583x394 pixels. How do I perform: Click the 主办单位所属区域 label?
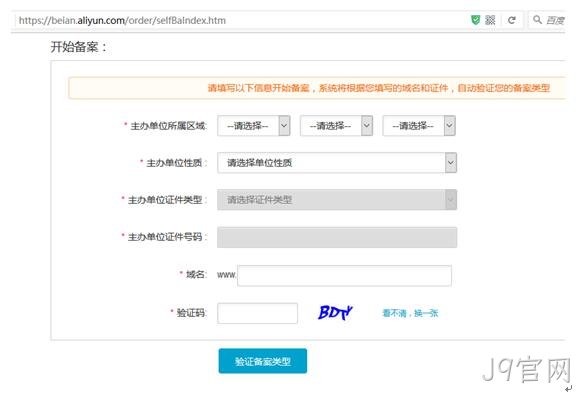tap(168, 126)
